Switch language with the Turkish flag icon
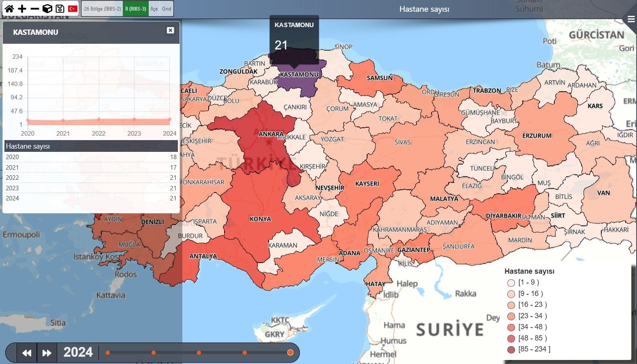This screenshot has height=364, width=637. (73, 9)
